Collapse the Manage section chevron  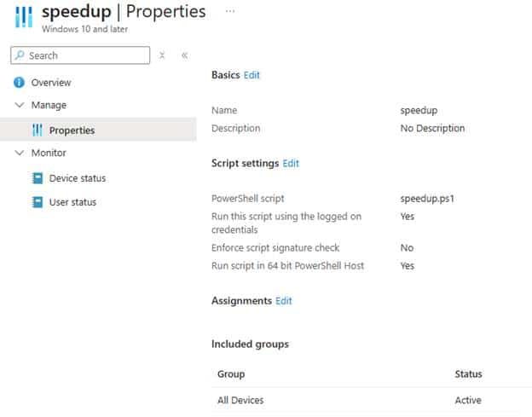coord(19,105)
